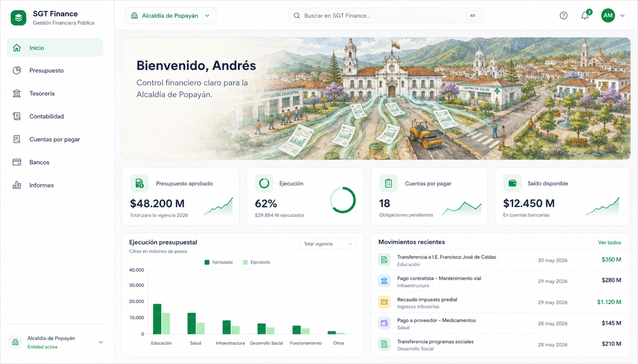Click the Educación Apropiado bar in chart
Screen dimensions: 638x364
pos(157,319)
